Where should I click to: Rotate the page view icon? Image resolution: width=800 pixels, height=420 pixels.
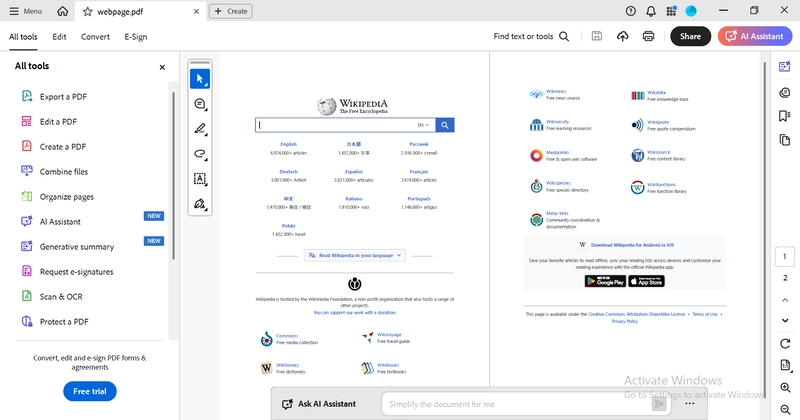pos(785,343)
